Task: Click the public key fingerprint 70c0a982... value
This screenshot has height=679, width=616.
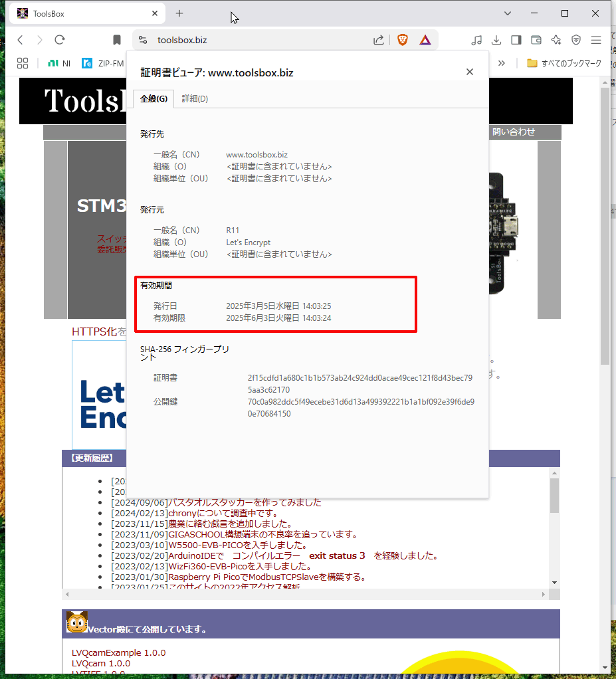Action: 361,407
